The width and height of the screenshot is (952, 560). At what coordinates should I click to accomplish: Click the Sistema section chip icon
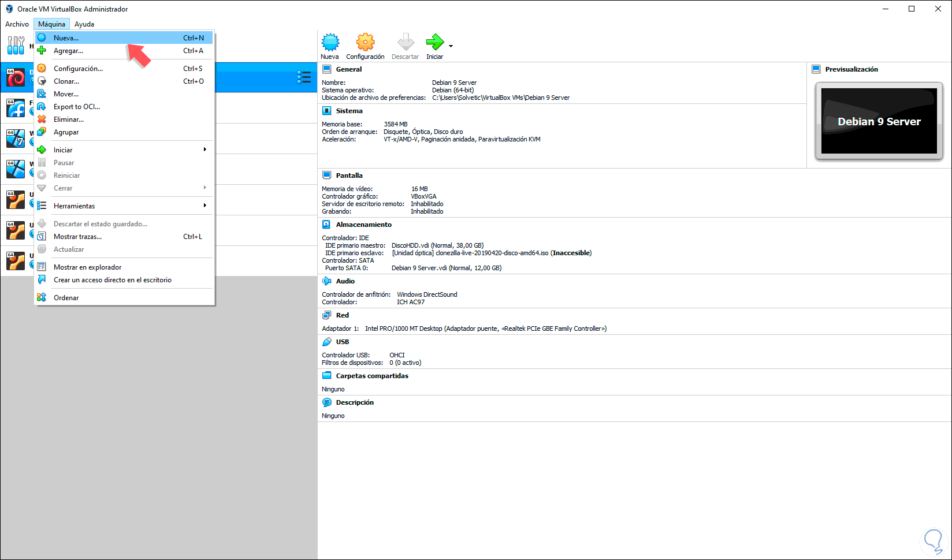point(327,111)
